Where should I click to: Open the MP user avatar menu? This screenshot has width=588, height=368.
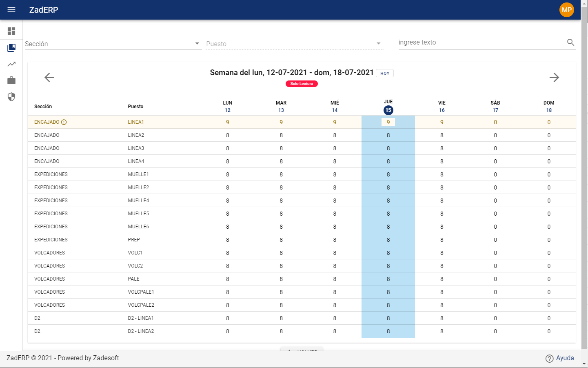[x=567, y=10]
